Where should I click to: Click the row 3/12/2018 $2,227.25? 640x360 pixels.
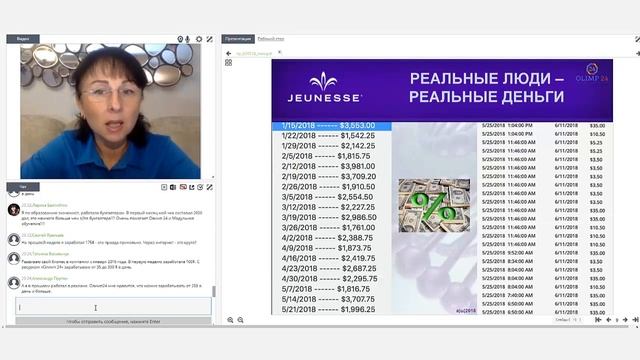[328, 207]
